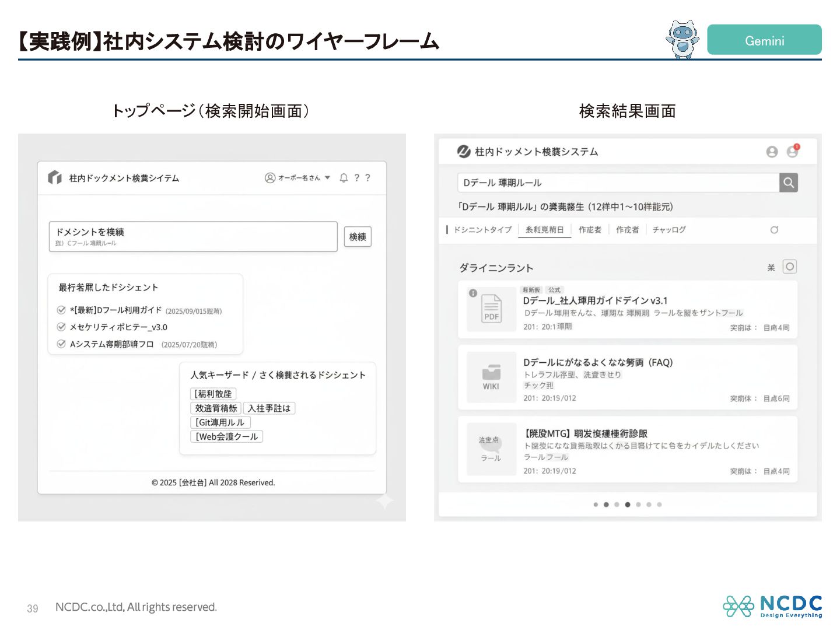Viewport: 840px width, 630px height.
Task: Open the notification avatar with red badge
Action: [793, 151]
